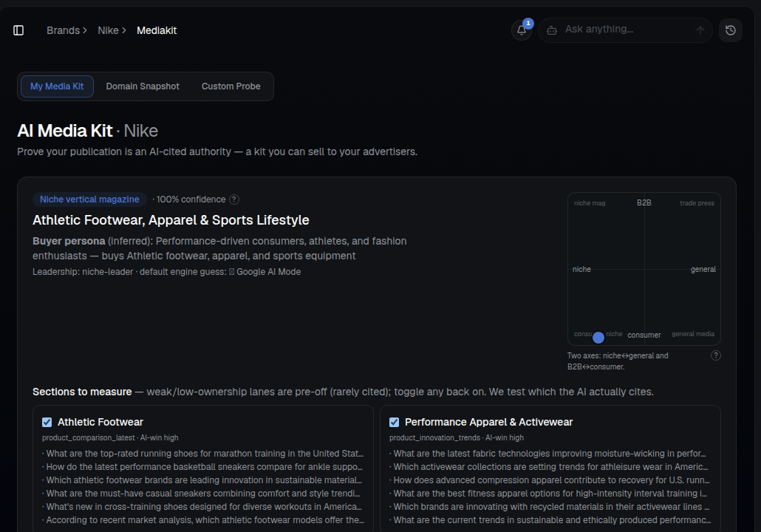Select the My Media Kit tab
This screenshot has height=532, width=761.
tap(57, 86)
